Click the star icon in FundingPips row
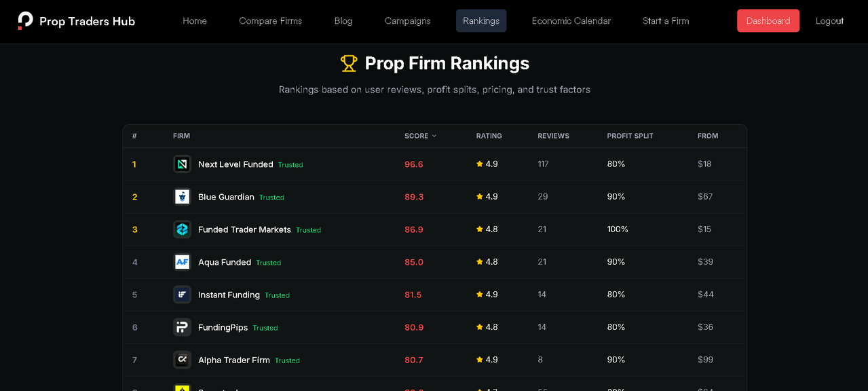This screenshot has width=868, height=391. point(480,327)
